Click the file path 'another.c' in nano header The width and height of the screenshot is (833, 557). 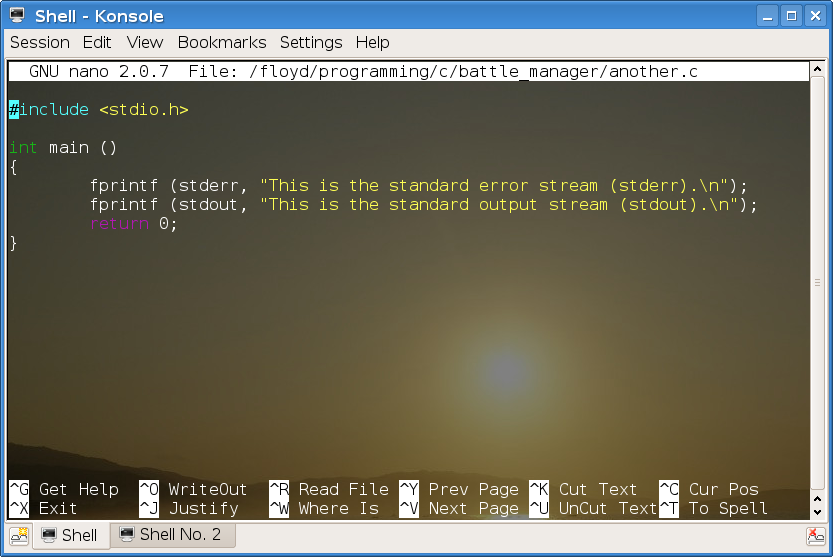point(653,71)
